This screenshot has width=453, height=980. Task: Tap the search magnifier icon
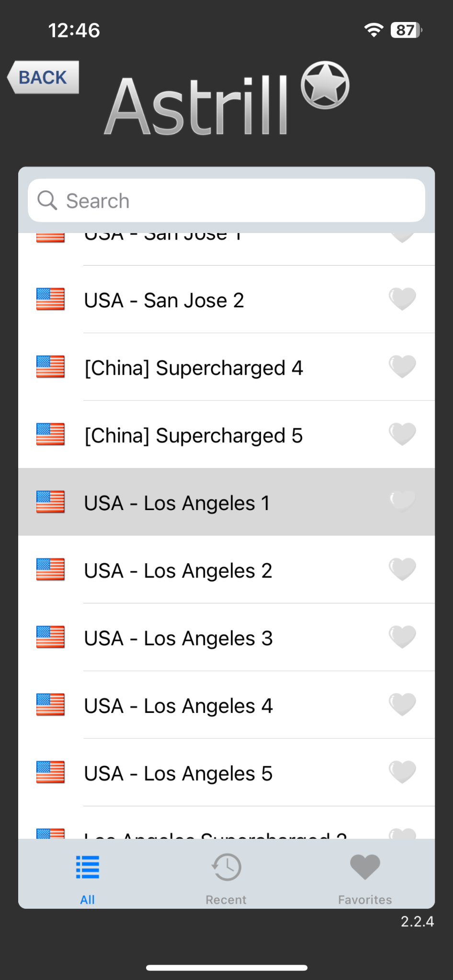click(x=47, y=200)
